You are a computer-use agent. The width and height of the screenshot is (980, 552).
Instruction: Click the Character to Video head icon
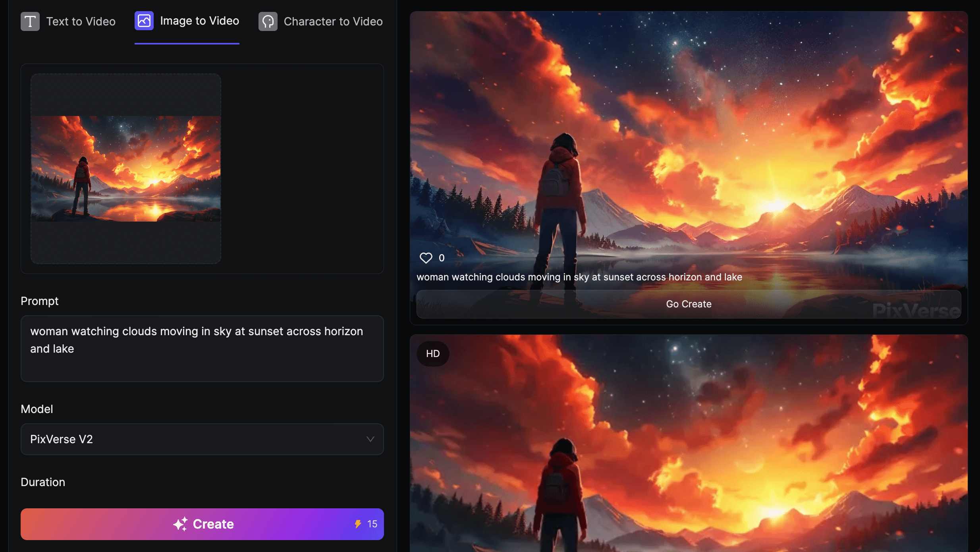[x=268, y=21]
